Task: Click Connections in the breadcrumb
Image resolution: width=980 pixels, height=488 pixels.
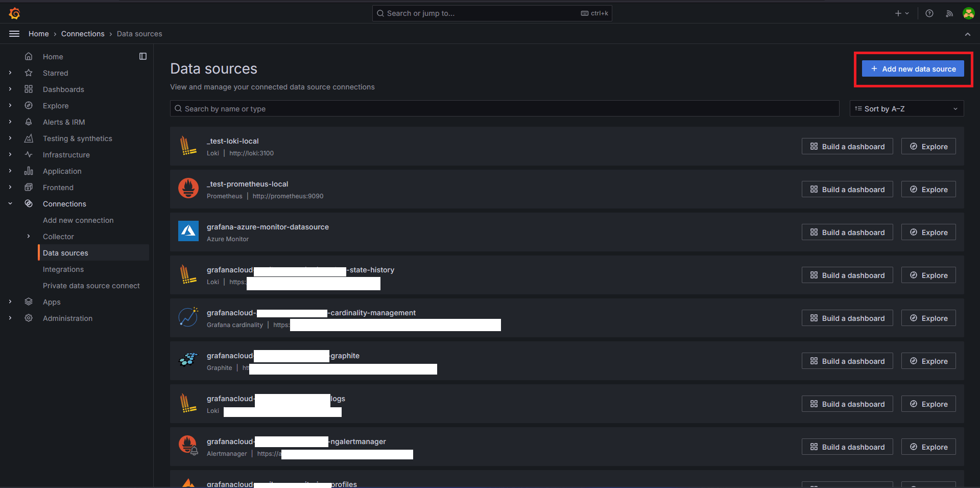Action: (83, 34)
